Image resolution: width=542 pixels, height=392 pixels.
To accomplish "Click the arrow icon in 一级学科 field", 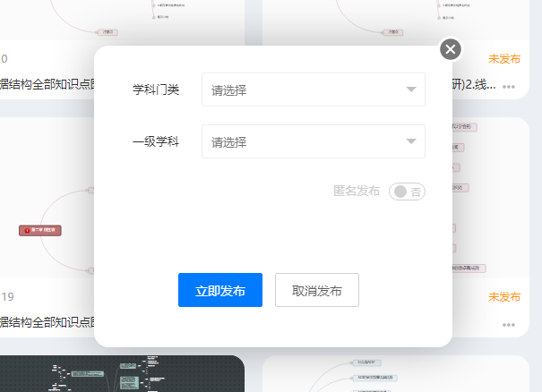I will 410,141.
